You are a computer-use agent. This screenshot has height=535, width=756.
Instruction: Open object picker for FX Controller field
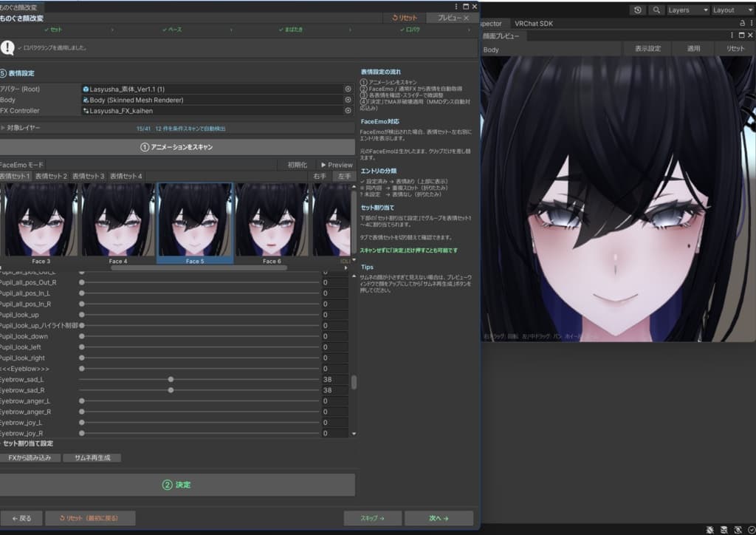(x=348, y=111)
